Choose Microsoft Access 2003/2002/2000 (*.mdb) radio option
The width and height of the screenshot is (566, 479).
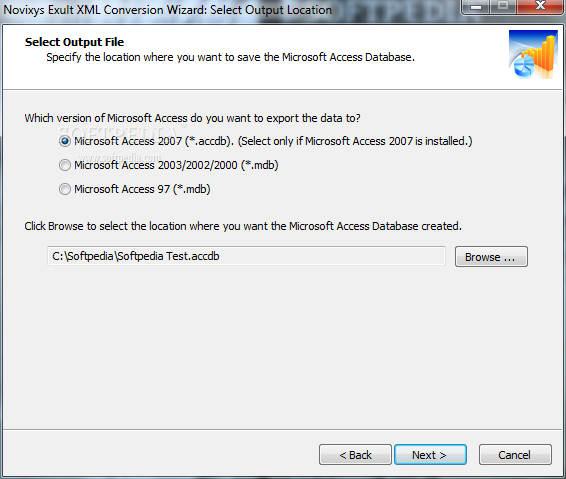click(x=65, y=165)
